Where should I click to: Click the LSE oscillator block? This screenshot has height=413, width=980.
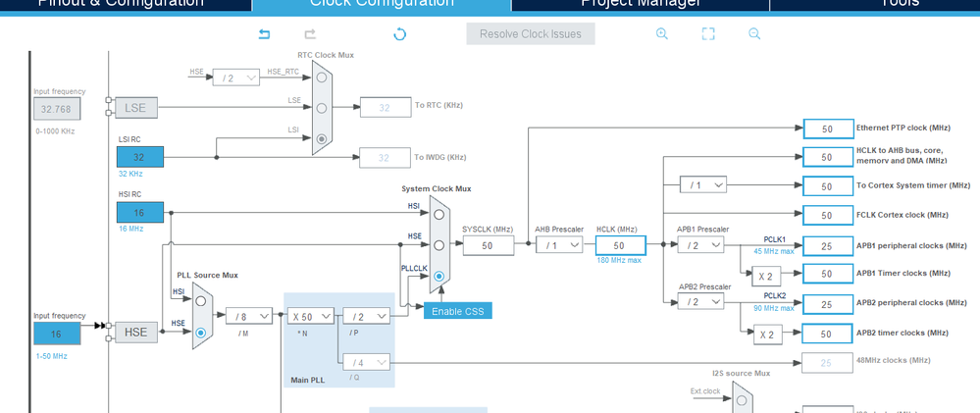pos(135,108)
